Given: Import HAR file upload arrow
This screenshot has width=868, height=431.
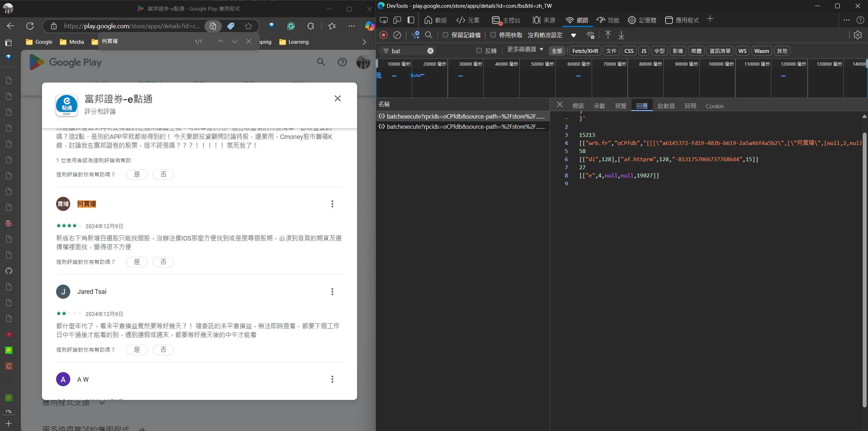Looking at the screenshot, I should 608,35.
